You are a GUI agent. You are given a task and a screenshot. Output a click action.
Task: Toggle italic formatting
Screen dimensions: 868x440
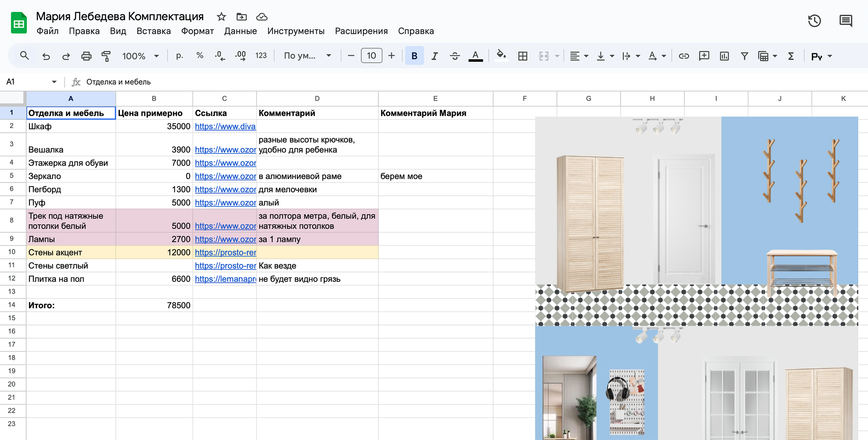point(434,56)
